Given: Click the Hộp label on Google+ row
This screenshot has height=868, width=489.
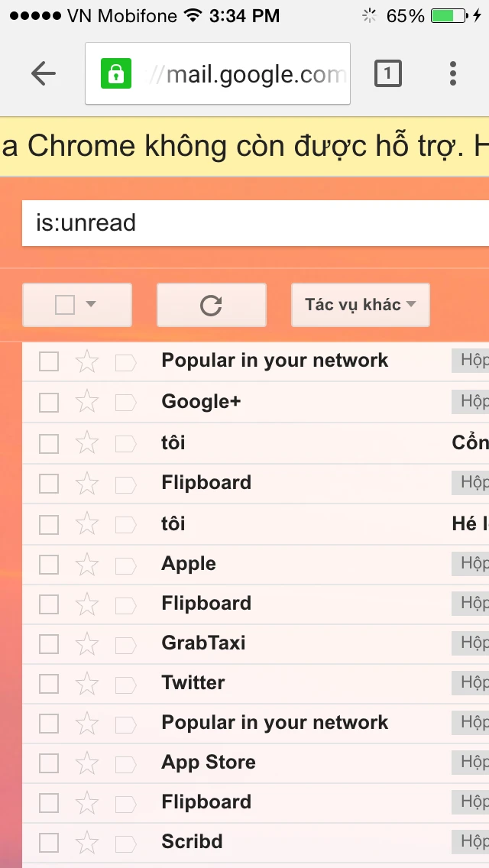Looking at the screenshot, I should tap(470, 401).
